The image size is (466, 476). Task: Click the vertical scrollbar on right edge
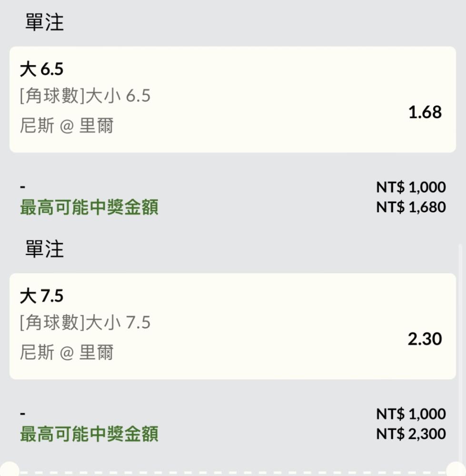coord(460,352)
